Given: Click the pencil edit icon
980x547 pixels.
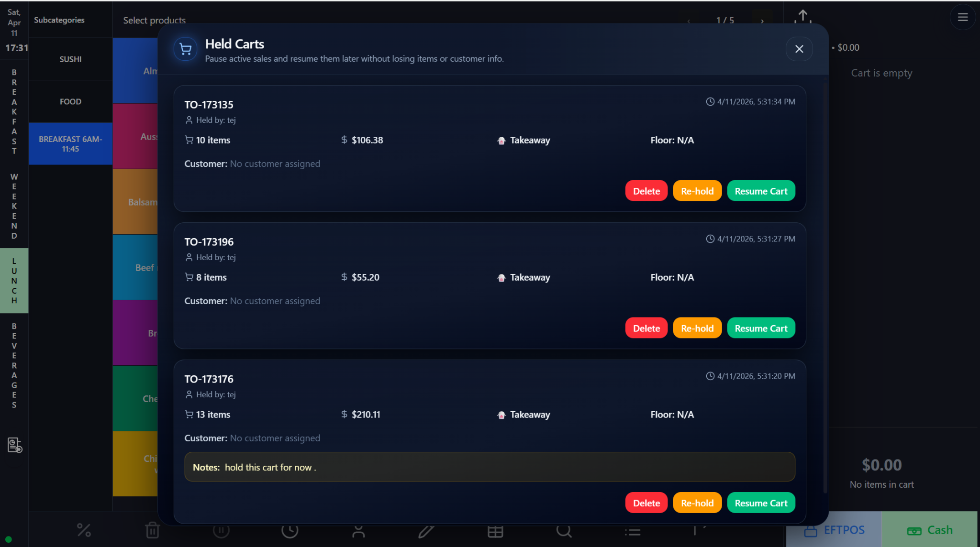Looking at the screenshot, I should pos(426,531).
